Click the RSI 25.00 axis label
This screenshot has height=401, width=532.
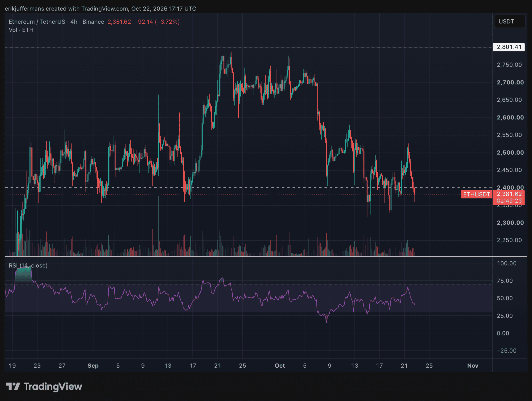pyautogui.click(x=505, y=316)
